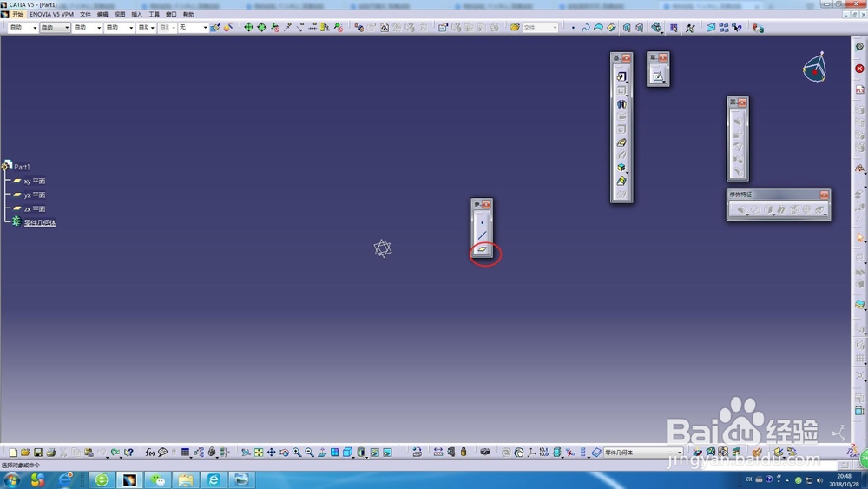Image resolution: width=868 pixels, height=489 pixels.
Task: Open the 零件几何体 combo box in bottom toolbar
Action: [642, 453]
